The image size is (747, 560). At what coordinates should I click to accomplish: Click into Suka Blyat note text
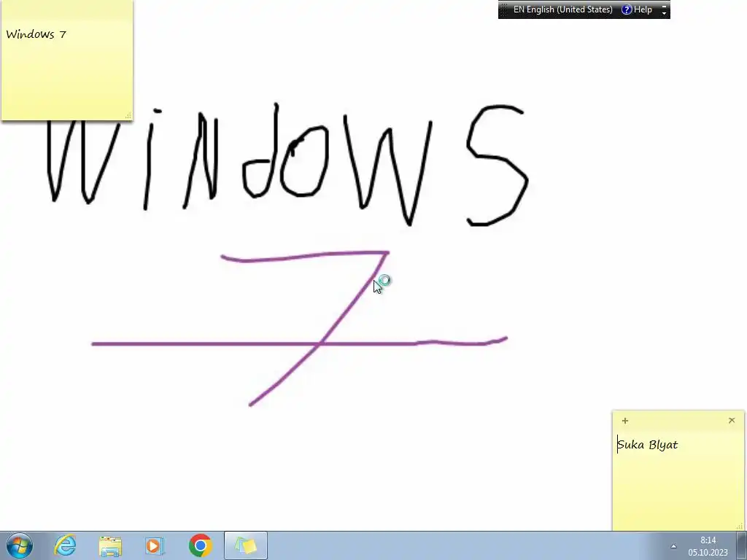click(648, 445)
